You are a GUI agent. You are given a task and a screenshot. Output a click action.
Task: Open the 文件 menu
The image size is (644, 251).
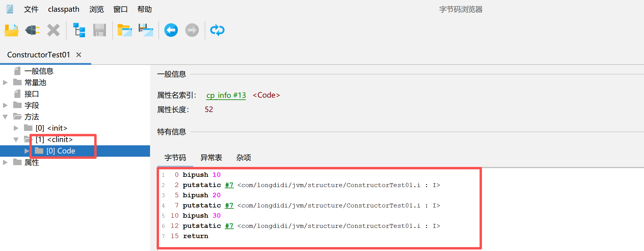(x=31, y=9)
